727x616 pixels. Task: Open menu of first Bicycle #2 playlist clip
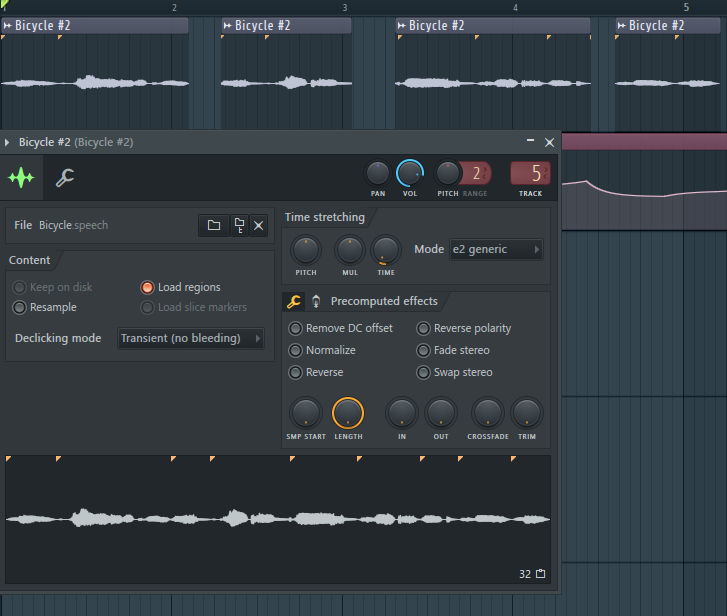click(7, 25)
